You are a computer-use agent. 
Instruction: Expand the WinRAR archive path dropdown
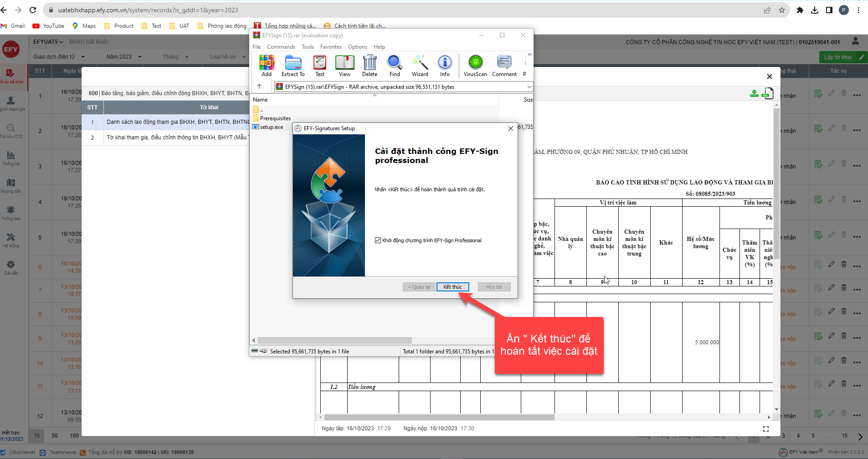tap(529, 87)
